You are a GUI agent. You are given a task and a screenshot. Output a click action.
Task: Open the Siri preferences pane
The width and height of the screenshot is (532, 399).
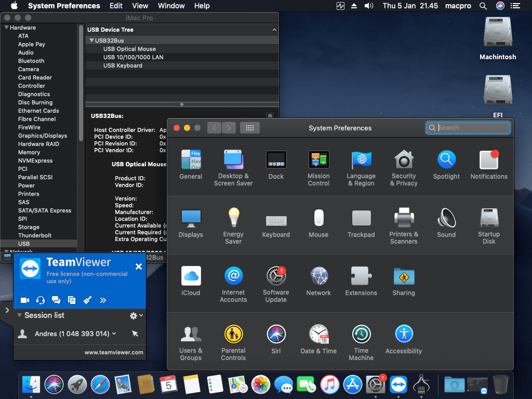point(276,339)
